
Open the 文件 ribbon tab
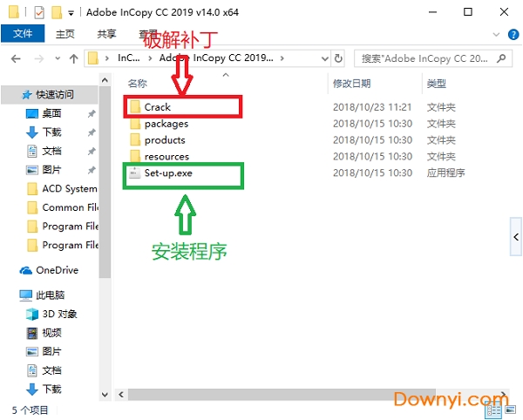click(23, 34)
